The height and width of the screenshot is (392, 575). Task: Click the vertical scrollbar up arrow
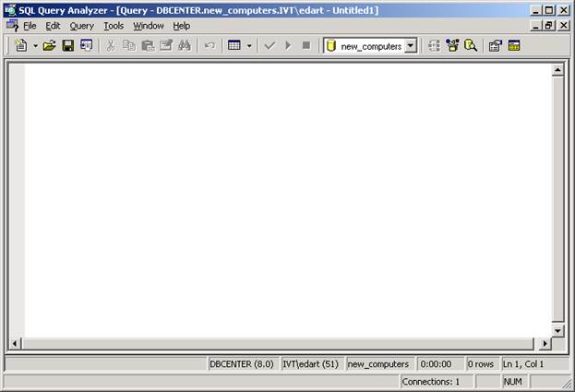pyautogui.click(x=557, y=70)
